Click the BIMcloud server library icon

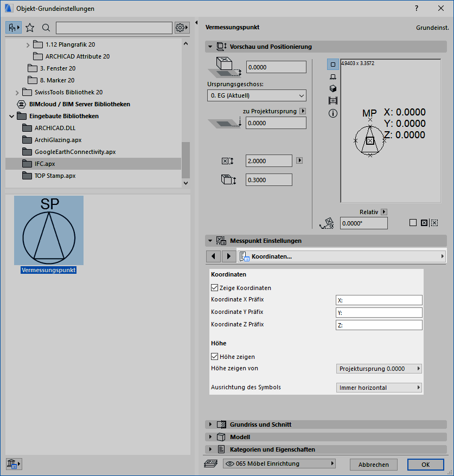[x=21, y=104]
